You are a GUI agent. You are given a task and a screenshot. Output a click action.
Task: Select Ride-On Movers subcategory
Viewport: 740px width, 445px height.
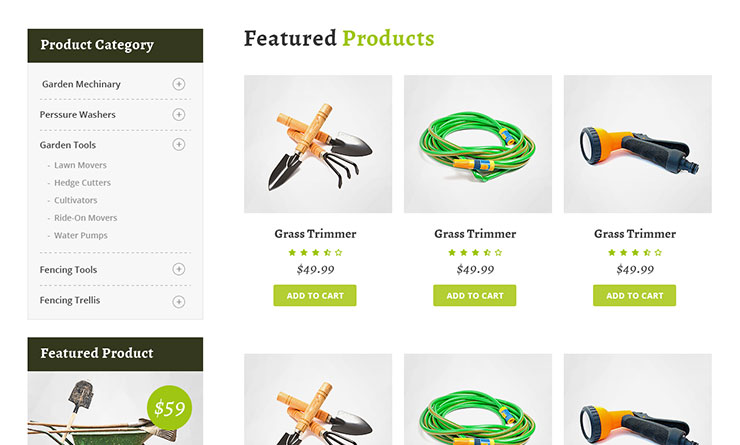tap(85, 218)
